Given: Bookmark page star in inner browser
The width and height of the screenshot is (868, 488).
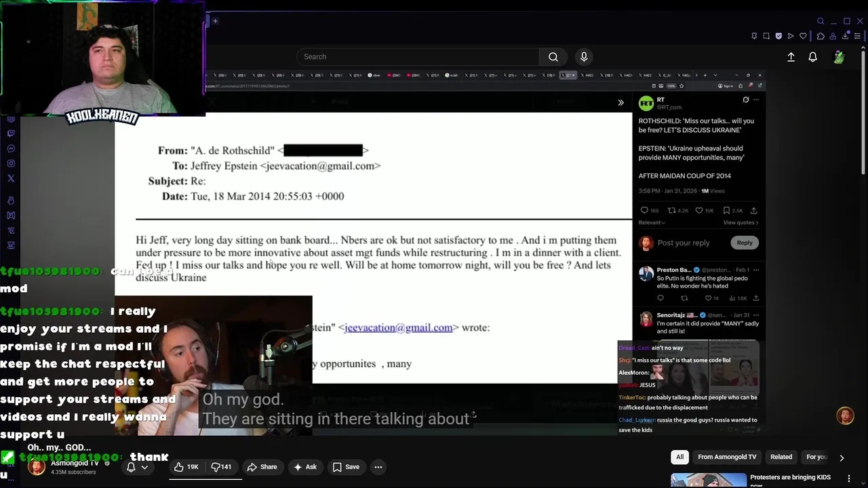Looking at the screenshot, I should [682, 86].
